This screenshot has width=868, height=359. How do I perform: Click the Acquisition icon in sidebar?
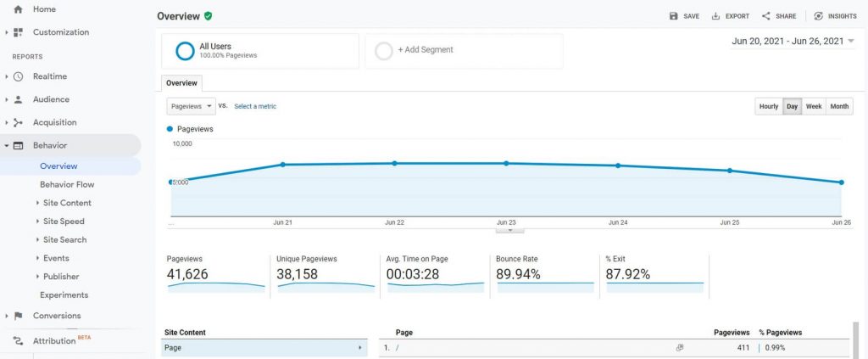[18, 122]
